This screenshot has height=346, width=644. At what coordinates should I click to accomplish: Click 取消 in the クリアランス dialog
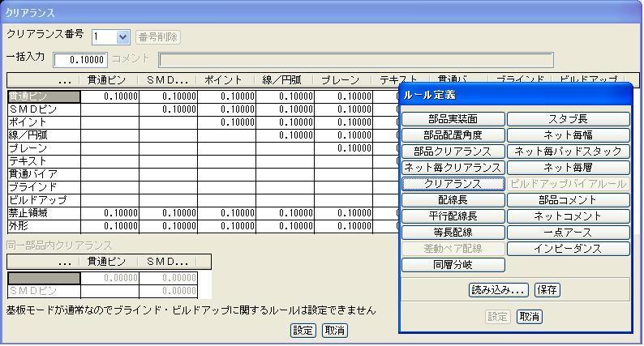coord(334,331)
